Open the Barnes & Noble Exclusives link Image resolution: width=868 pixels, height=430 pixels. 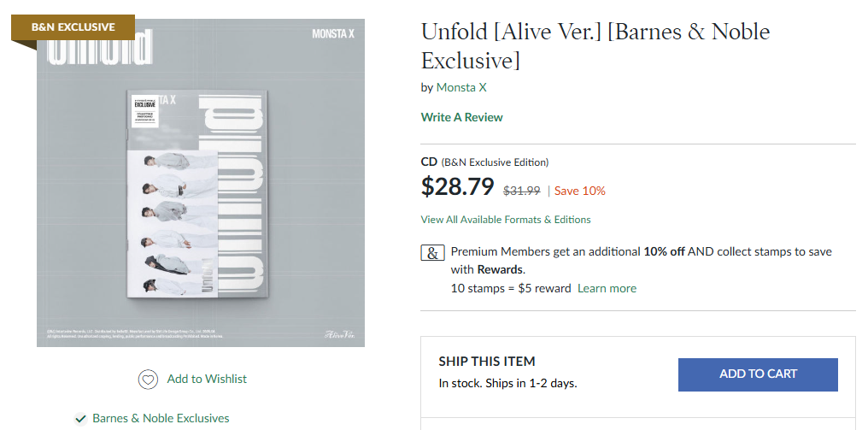(x=161, y=419)
